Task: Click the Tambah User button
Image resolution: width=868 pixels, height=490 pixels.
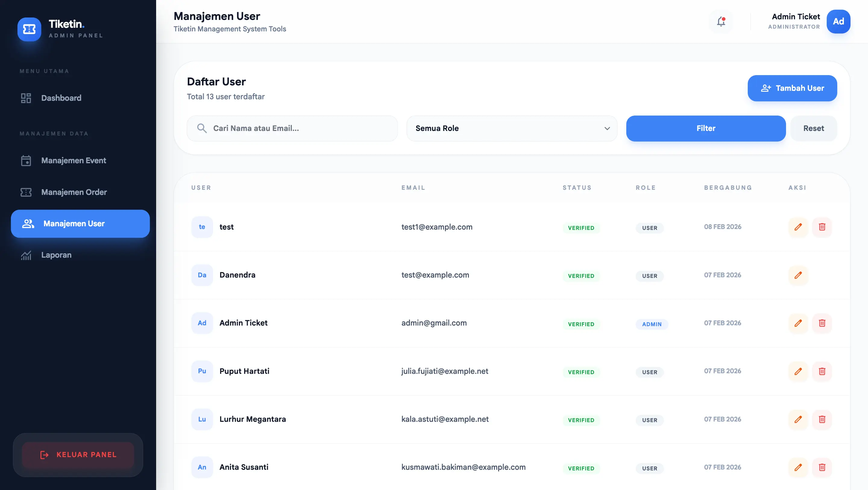Action: coord(792,88)
